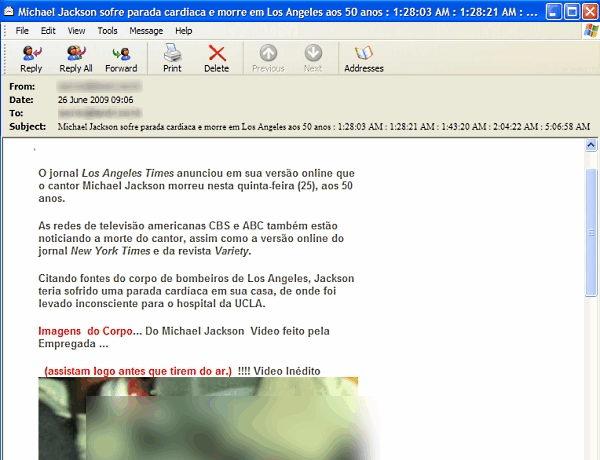Viewport: 600px width, 460px height.
Task: Forward this email via Forward icon
Action: 121,58
